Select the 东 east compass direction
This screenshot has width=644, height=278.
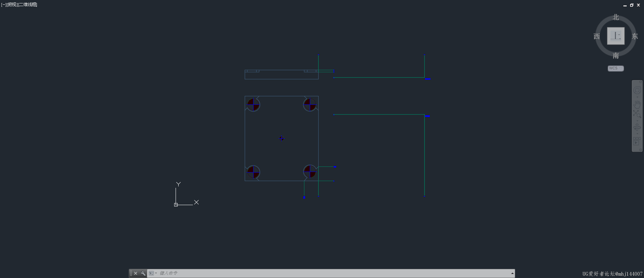[635, 36]
